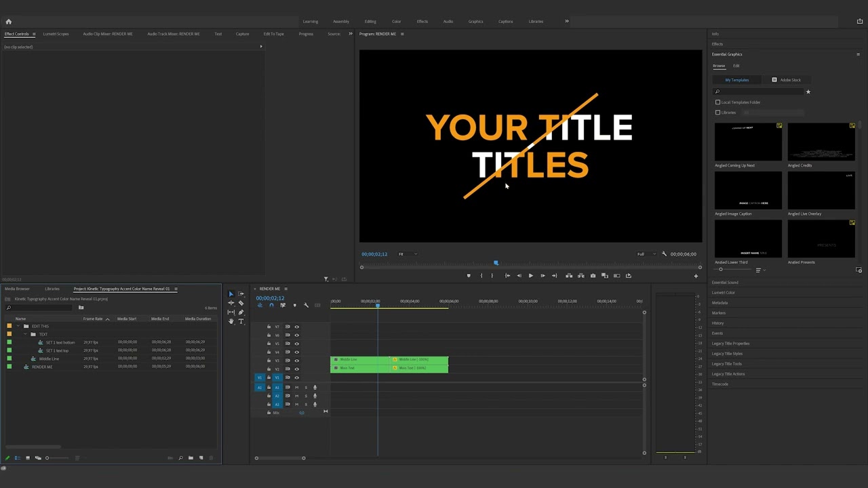Activate the Razor tool
868x488 pixels.
tap(241, 303)
